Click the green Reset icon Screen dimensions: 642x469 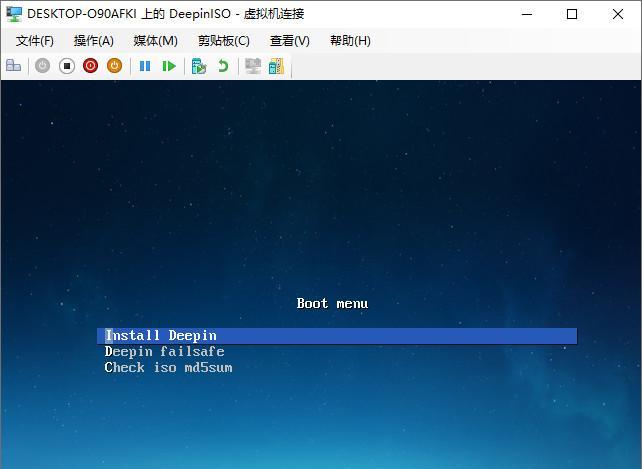tap(169, 66)
